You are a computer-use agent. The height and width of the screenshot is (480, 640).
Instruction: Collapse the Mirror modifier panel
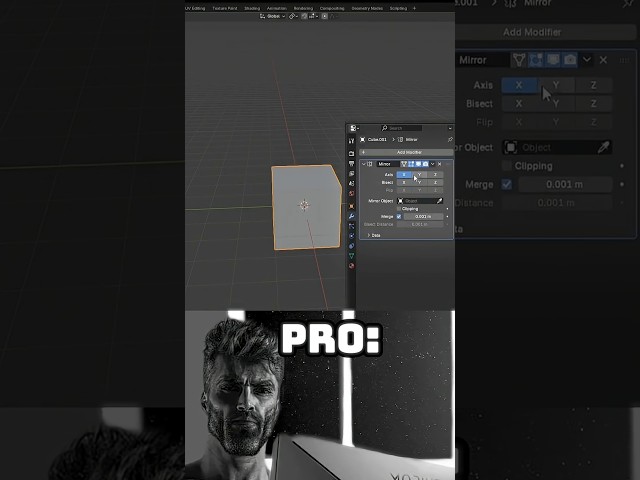tap(364, 164)
